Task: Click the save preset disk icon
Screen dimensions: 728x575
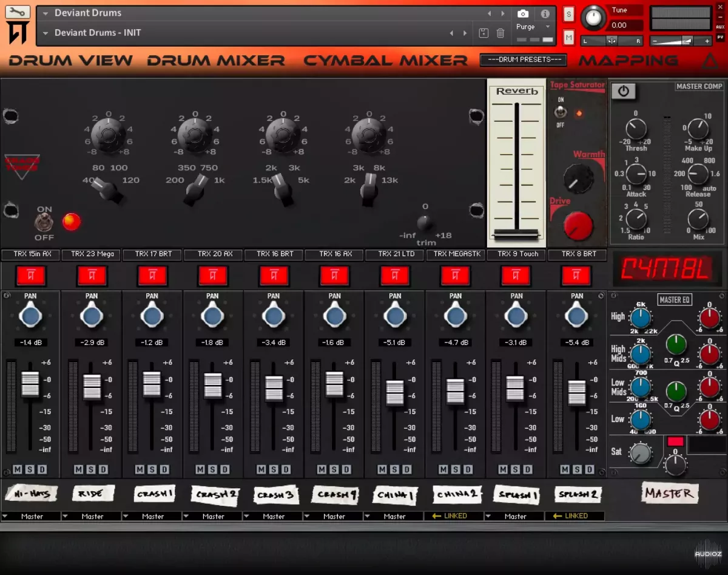Action: [484, 33]
